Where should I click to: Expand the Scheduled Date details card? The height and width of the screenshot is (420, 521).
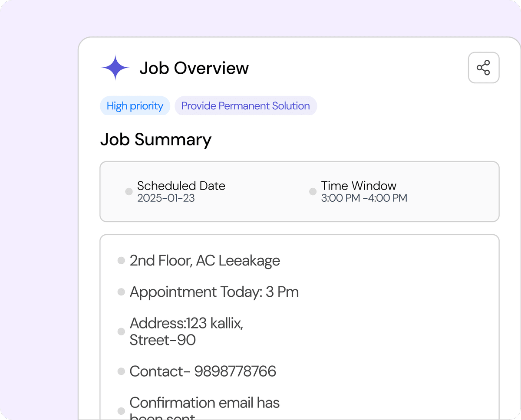tap(300, 191)
